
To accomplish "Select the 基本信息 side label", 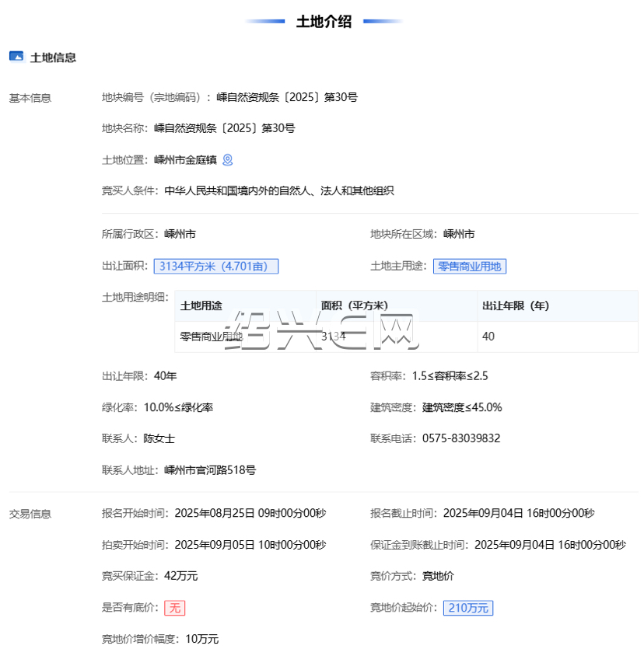I will point(30,98).
